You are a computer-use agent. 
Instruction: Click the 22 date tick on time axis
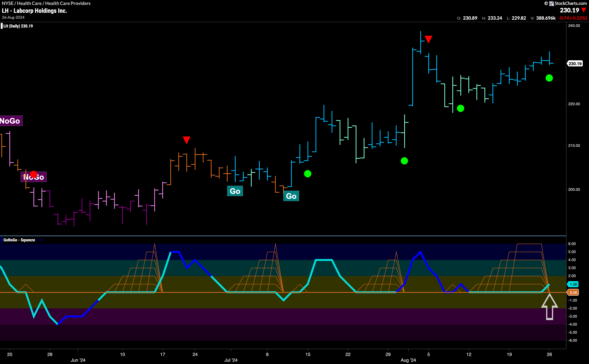tap(348, 354)
